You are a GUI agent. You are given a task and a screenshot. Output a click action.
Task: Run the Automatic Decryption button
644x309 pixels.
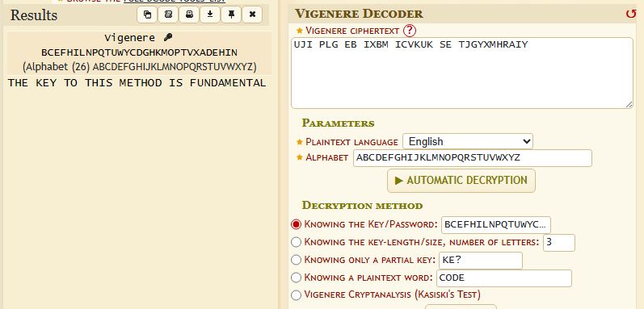461,181
